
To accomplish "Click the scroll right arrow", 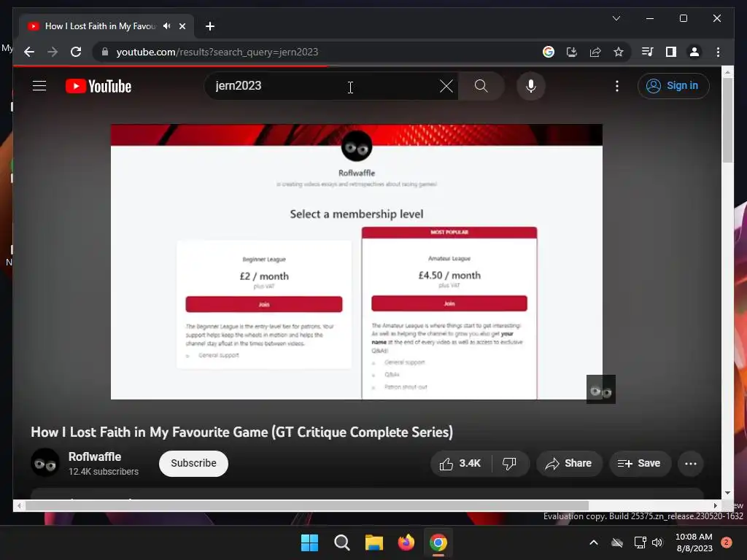I will tap(715, 506).
